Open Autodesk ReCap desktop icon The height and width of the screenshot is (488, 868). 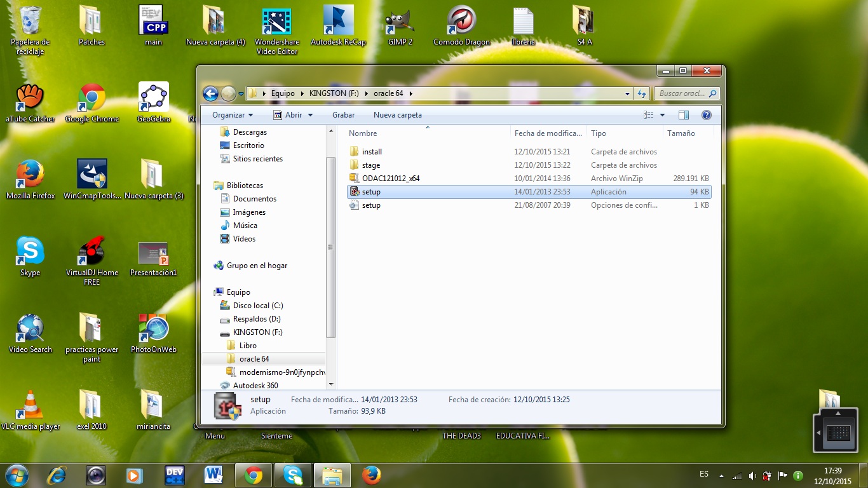(337, 19)
